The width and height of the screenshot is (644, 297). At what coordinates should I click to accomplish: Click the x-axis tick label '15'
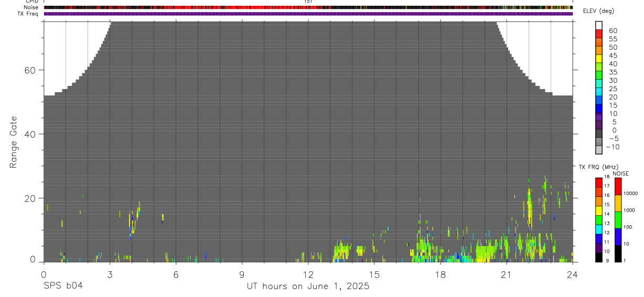374,274
